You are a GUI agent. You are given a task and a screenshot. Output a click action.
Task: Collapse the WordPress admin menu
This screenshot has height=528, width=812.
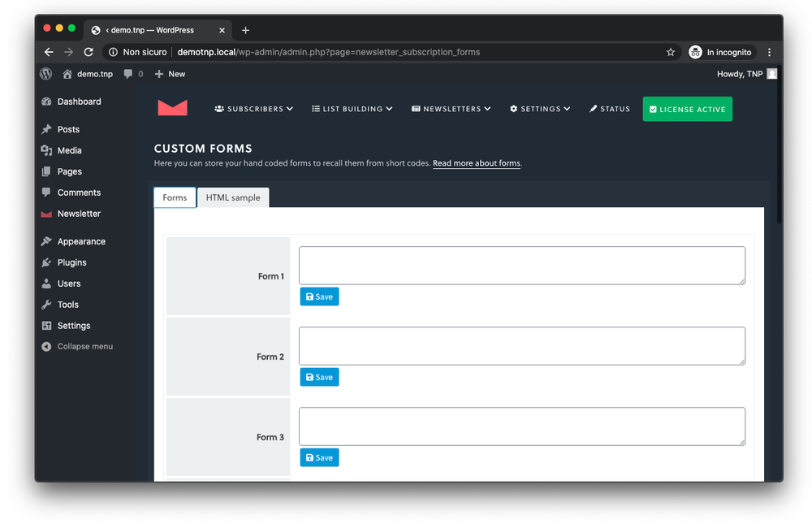(76, 346)
